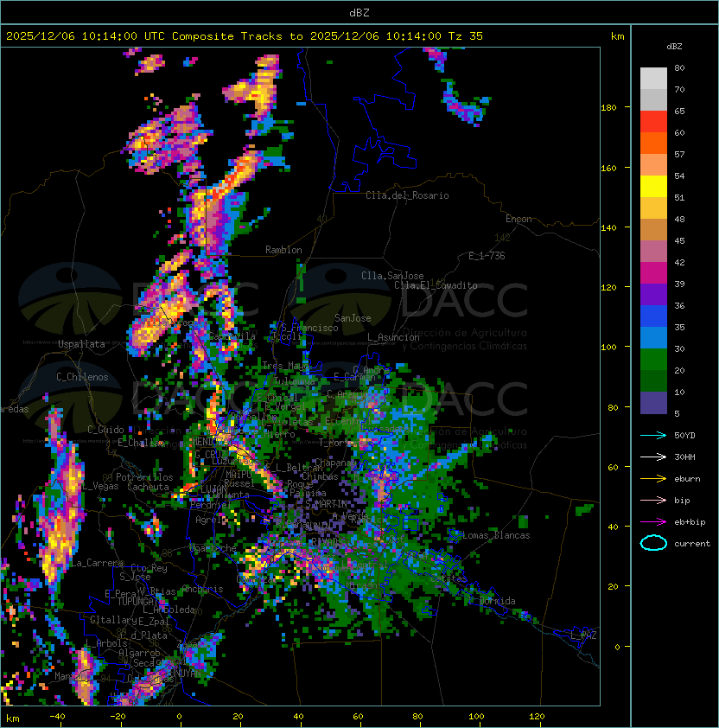Select the light orange 54-57 dBZ swatch

653,165
